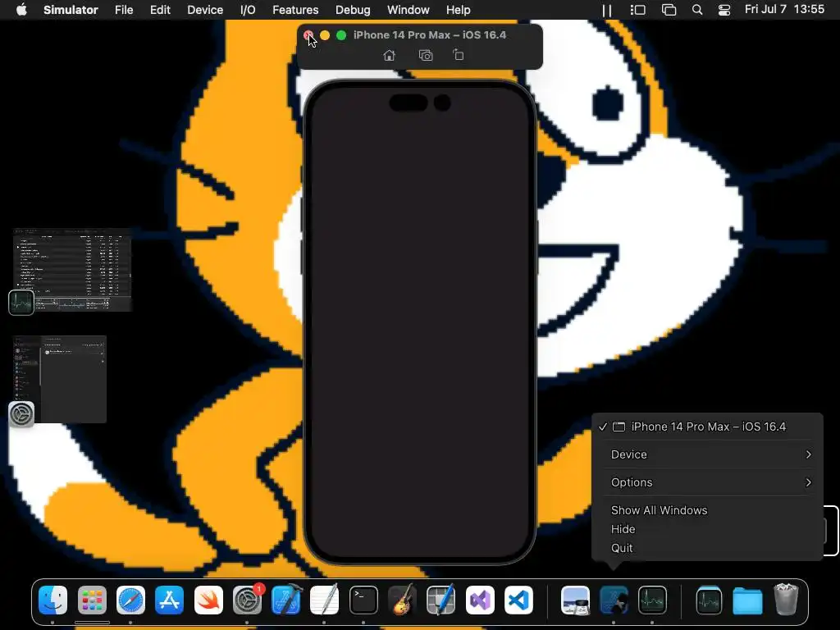Open the App Store from the Dock
Image resolution: width=840 pixels, height=630 pixels.
pos(169,600)
